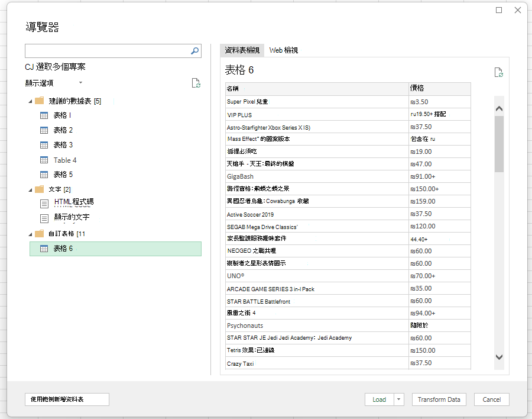Click the SEGAB Mega Drive Classics cell
The width and height of the screenshot is (532, 419).
click(317, 226)
